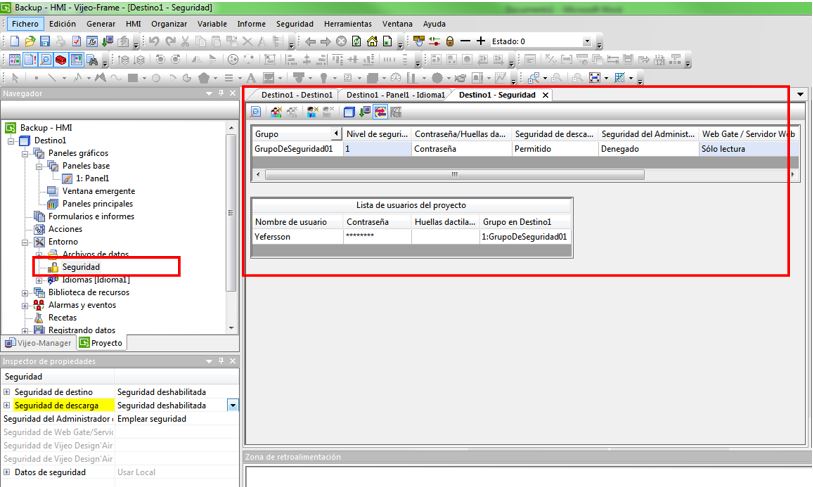Toggle the property inspector page icon with exclamation
813x487 pixels.
coord(30,60)
